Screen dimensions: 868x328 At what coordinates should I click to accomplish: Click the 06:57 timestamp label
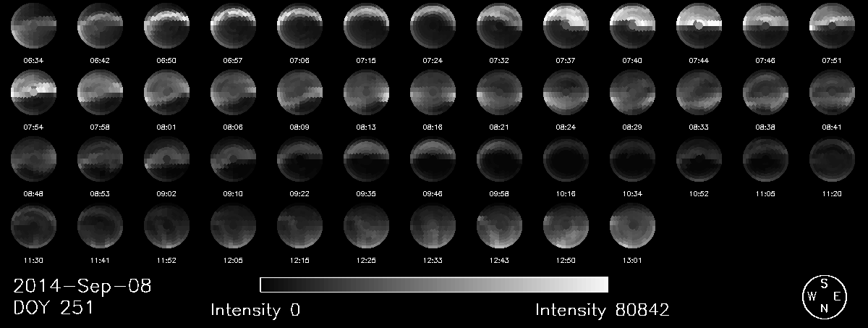pyautogui.click(x=233, y=60)
